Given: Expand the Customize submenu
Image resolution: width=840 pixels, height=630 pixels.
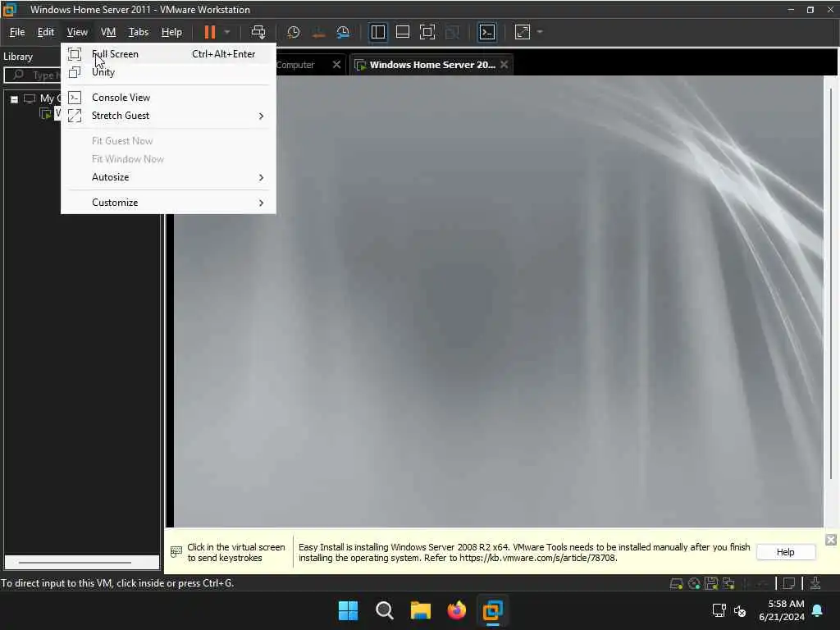Looking at the screenshot, I should (x=168, y=203).
